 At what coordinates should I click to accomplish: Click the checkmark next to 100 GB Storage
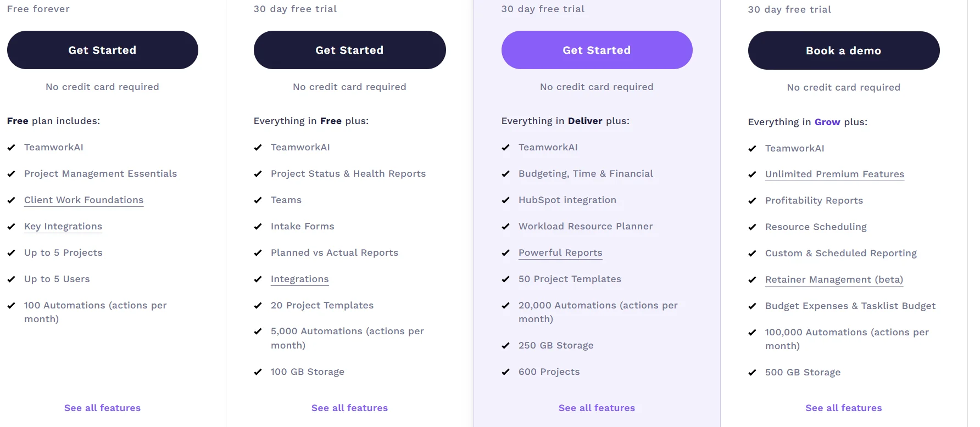[258, 372]
